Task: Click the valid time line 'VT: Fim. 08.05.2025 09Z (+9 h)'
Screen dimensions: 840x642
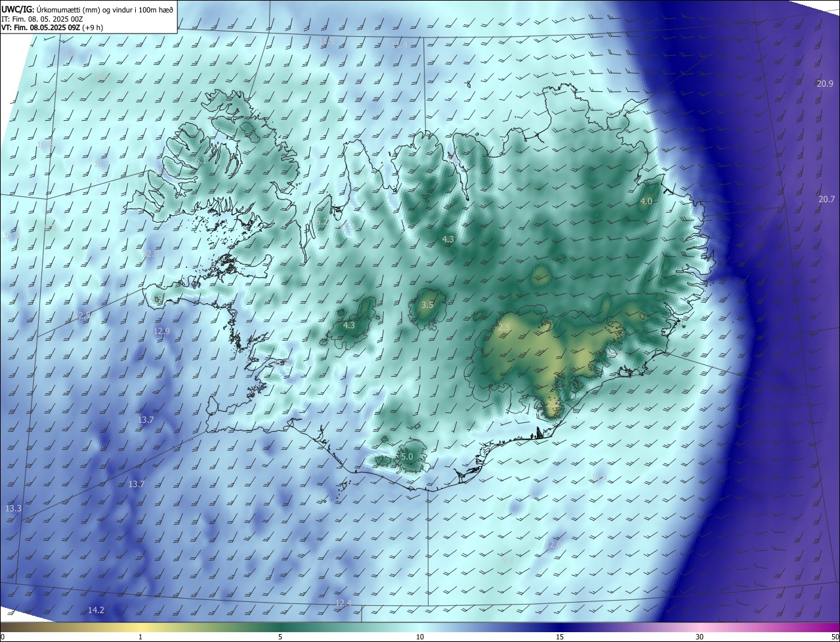Action: (x=52, y=28)
